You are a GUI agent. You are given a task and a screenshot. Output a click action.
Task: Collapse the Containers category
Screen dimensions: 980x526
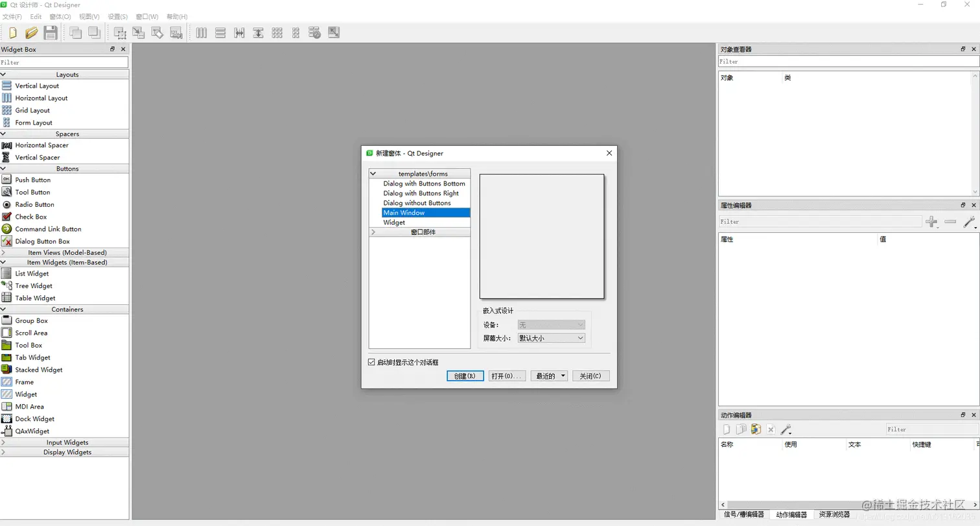[3, 309]
